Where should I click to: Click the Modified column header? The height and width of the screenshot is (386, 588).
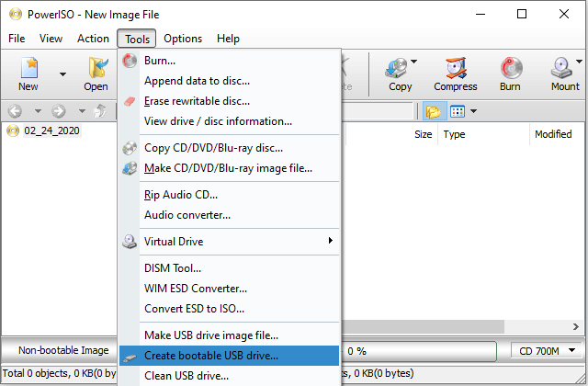(558, 134)
